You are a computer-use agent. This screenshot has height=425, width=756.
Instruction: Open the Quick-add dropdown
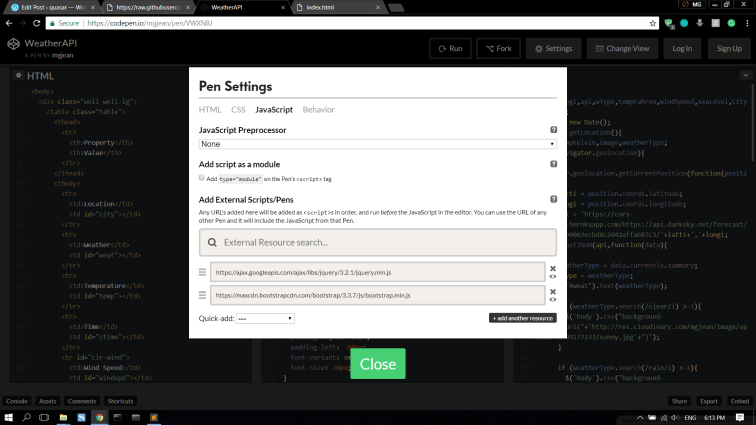(x=265, y=318)
